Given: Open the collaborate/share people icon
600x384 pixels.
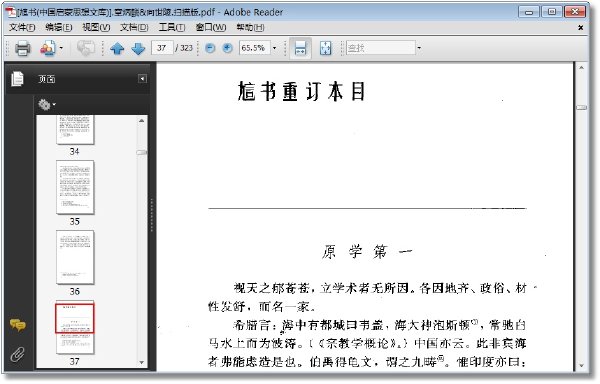Looking at the screenshot, I should point(48,48).
